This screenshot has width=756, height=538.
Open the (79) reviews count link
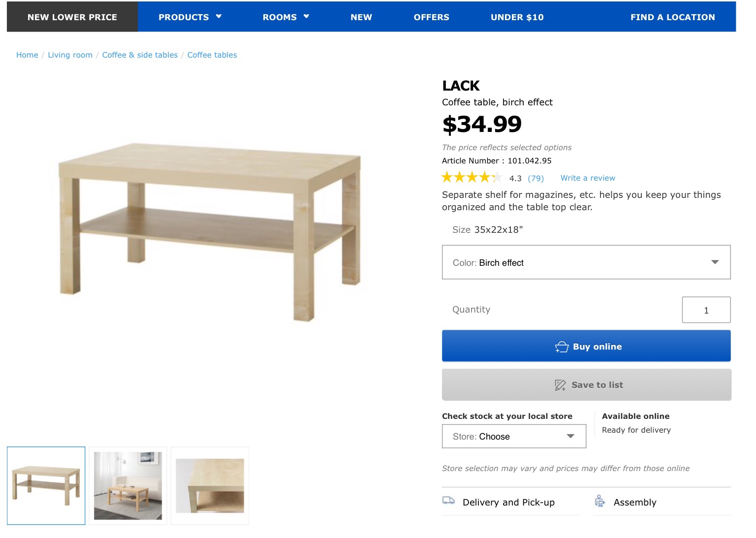click(x=535, y=178)
